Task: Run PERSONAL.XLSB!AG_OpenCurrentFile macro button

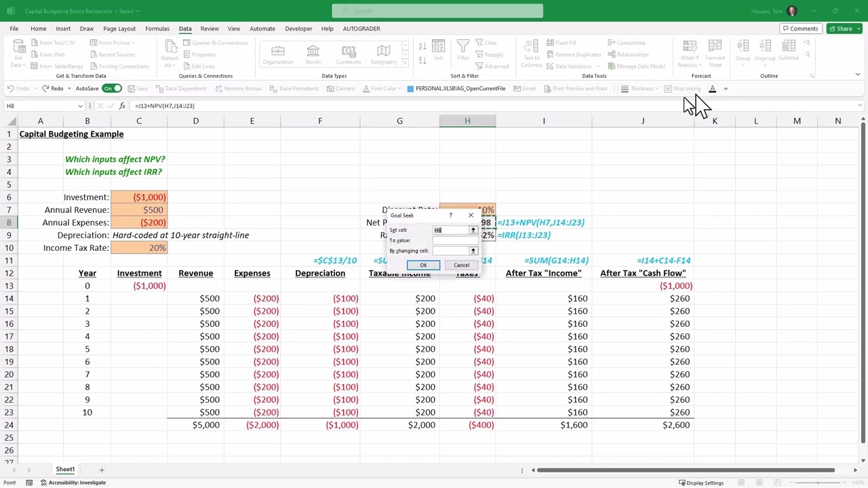Action: coord(456,89)
